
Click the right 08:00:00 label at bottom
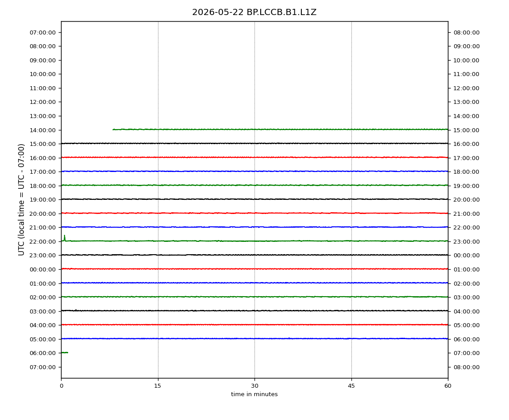[466, 367]
